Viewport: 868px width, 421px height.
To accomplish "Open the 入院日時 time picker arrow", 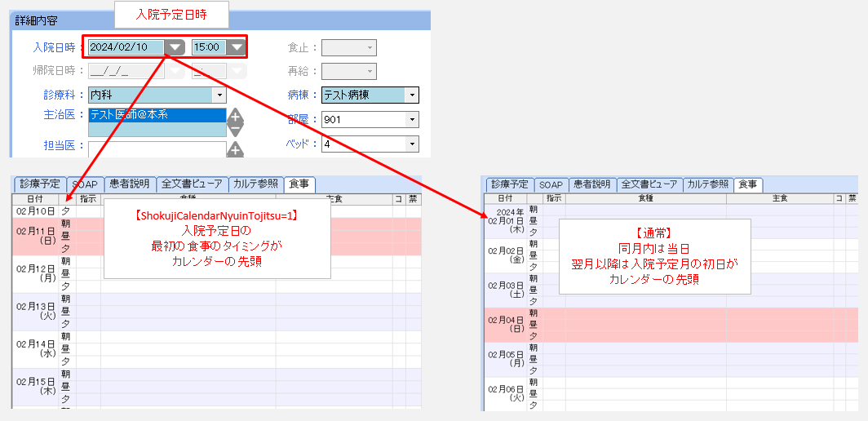I will (236, 47).
